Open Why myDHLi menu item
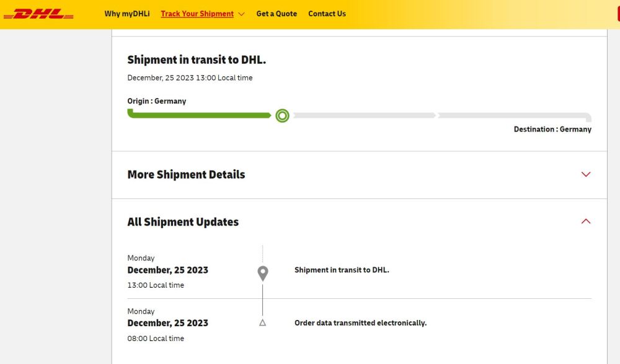The height and width of the screenshot is (364, 620). coord(127,14)
